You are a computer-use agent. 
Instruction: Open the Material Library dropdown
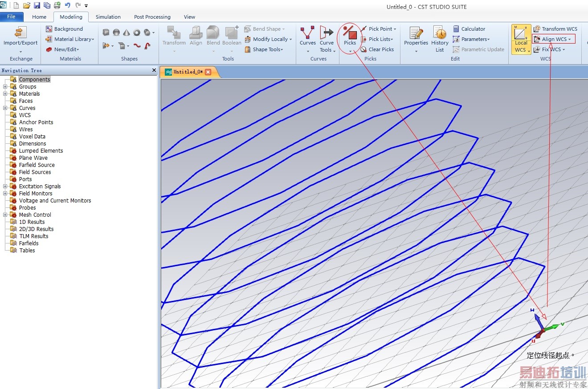pos(70,39)
